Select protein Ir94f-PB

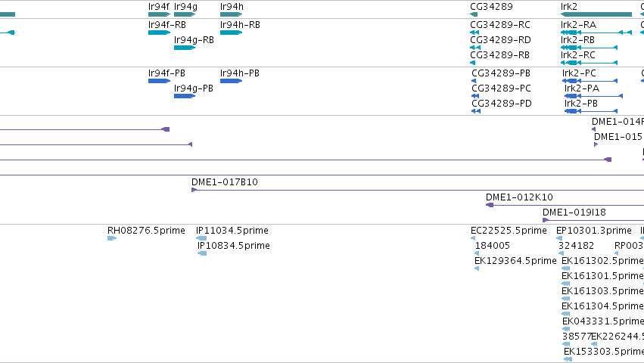pos(166,73)
